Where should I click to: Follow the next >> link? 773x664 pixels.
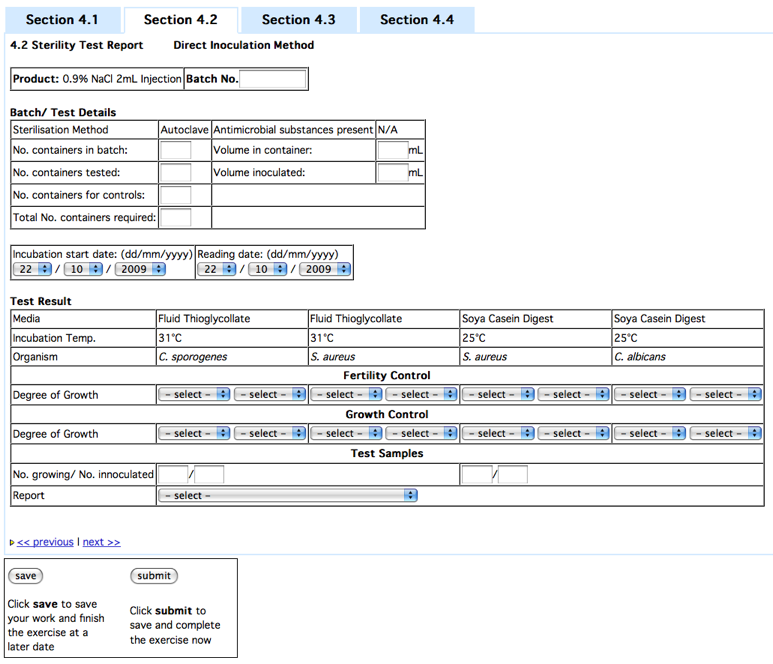click(x=101, y=542)
